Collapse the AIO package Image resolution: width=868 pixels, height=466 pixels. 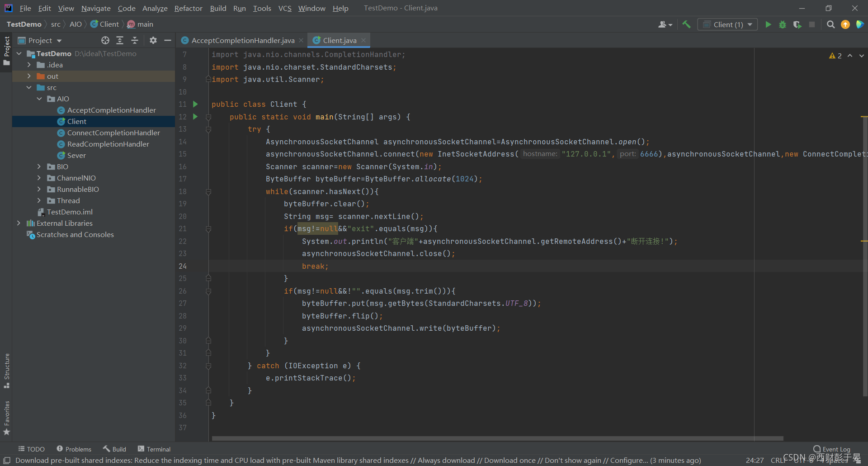coord(39,99)
